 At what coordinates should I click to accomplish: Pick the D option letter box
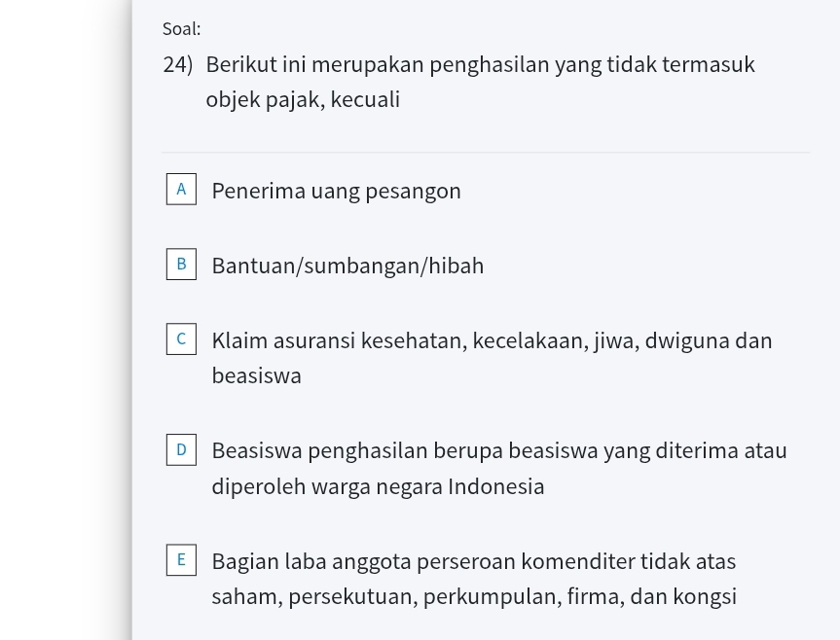coord(180,450)
